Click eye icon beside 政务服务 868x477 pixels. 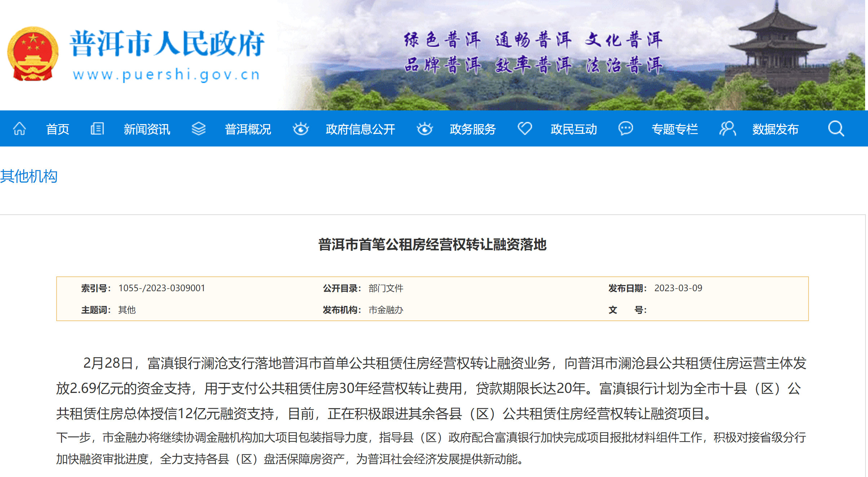click(425, 128)
